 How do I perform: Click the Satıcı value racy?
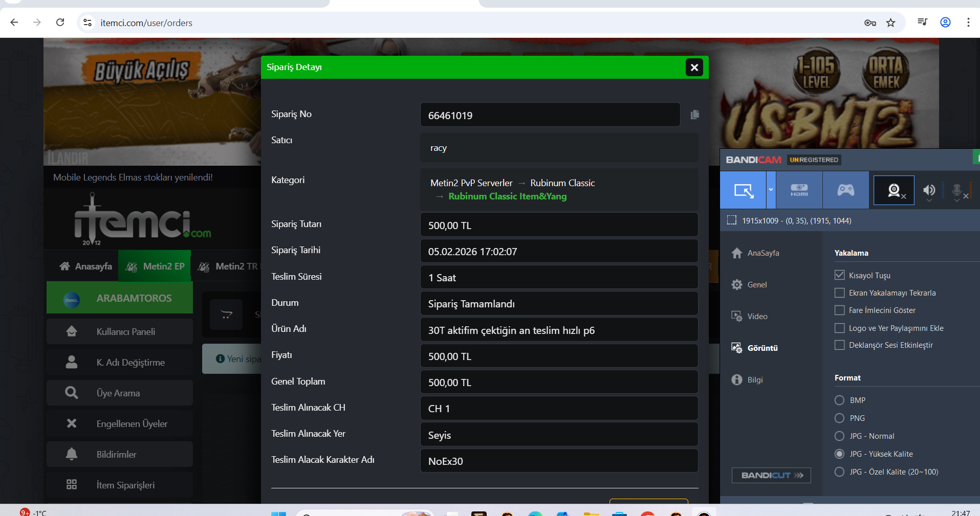point(439,148)
